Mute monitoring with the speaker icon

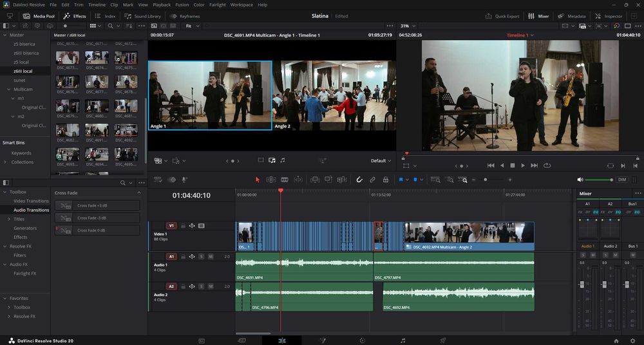[580, 180]
